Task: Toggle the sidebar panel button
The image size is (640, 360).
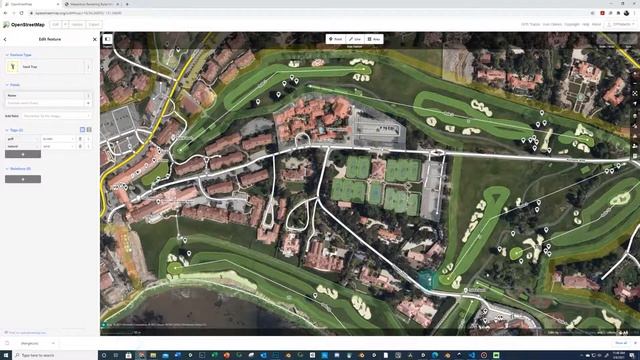Action: tap(107, 39)
